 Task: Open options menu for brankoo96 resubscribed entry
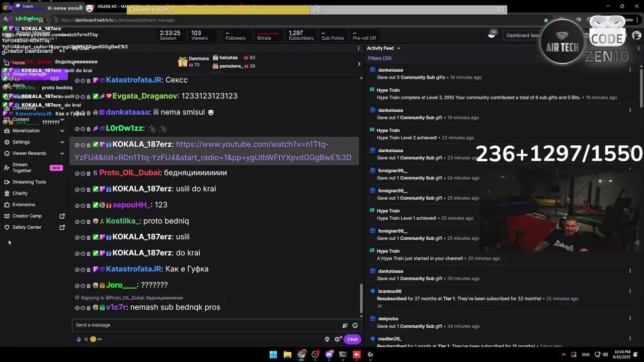(x=630, y=291)
